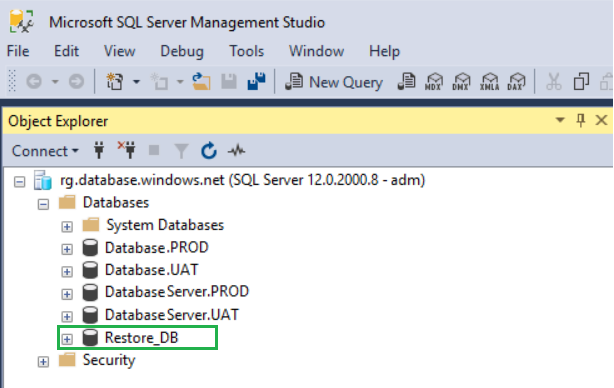Click the Refresh icon in Object Explorer
The image size is (614, 388).
click(209, 151)
